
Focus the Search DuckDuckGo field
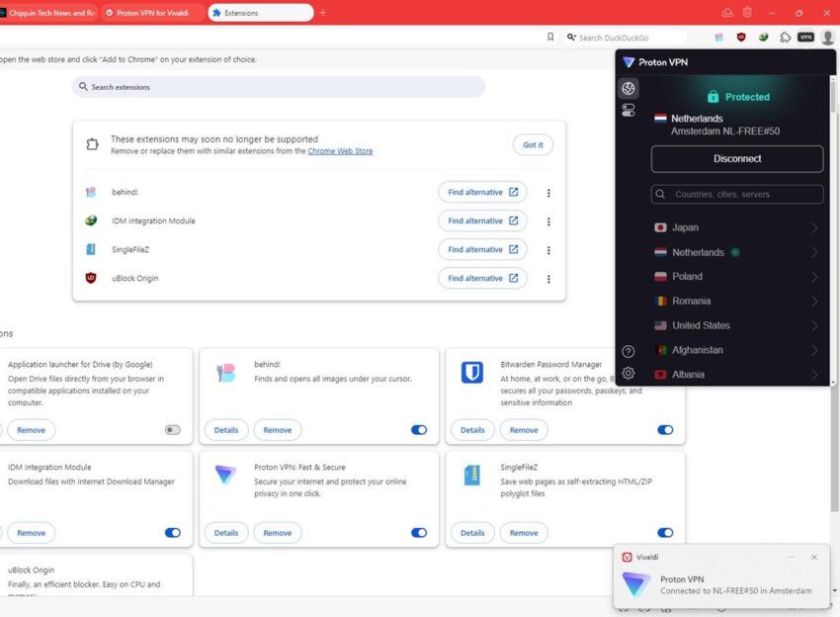coord(626,38)
